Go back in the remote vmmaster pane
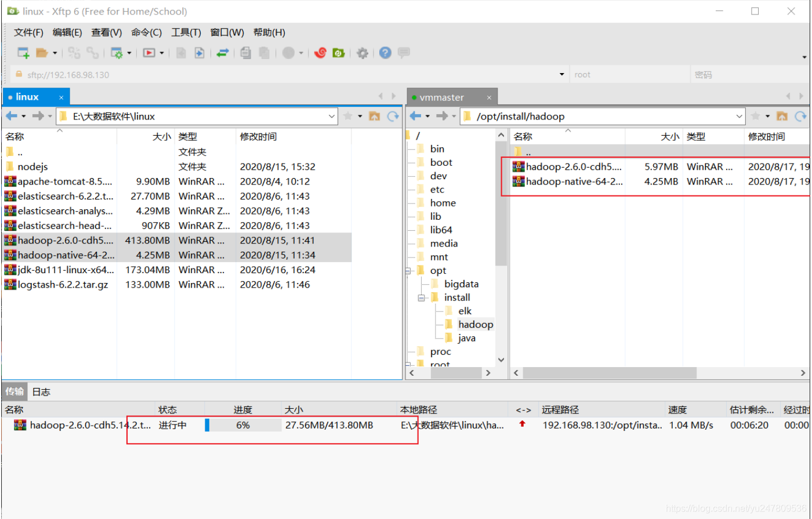812x519 pixels. click(x=416, y=116)
